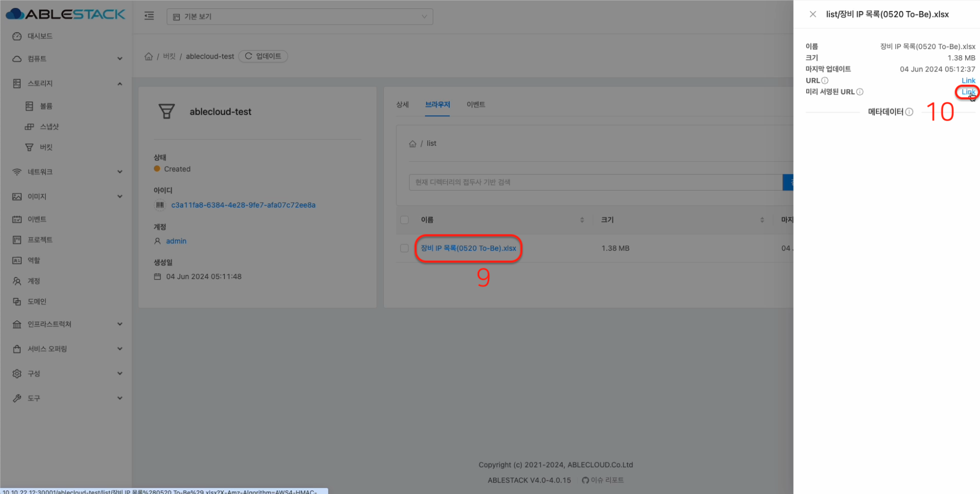Screen dimensions: 980x494
Task: Close the file details drawer
Action: [x=813, y=14]
